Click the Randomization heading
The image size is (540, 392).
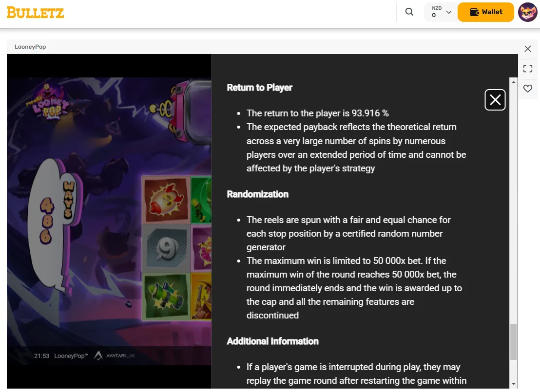257,194
